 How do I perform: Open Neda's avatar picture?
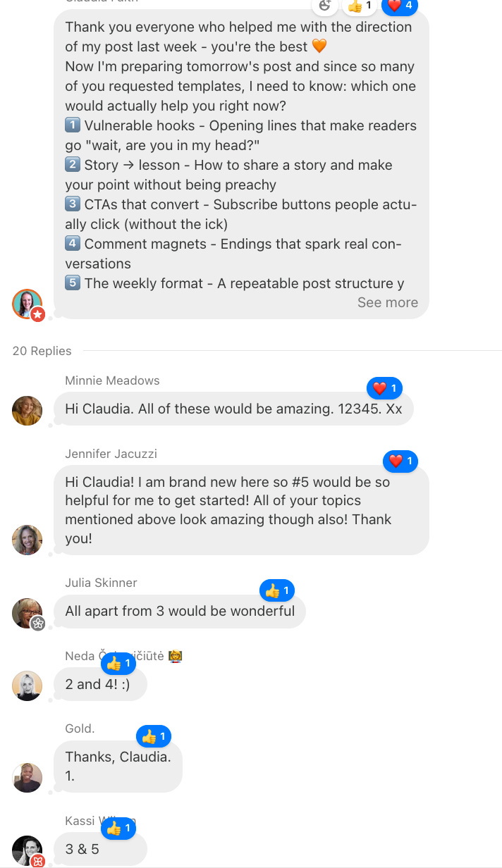27,686
